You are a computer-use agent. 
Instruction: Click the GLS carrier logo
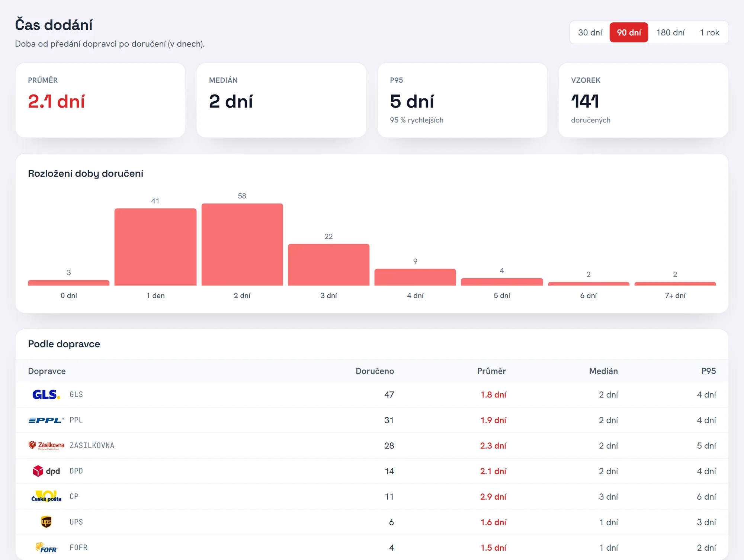(46, 394)
